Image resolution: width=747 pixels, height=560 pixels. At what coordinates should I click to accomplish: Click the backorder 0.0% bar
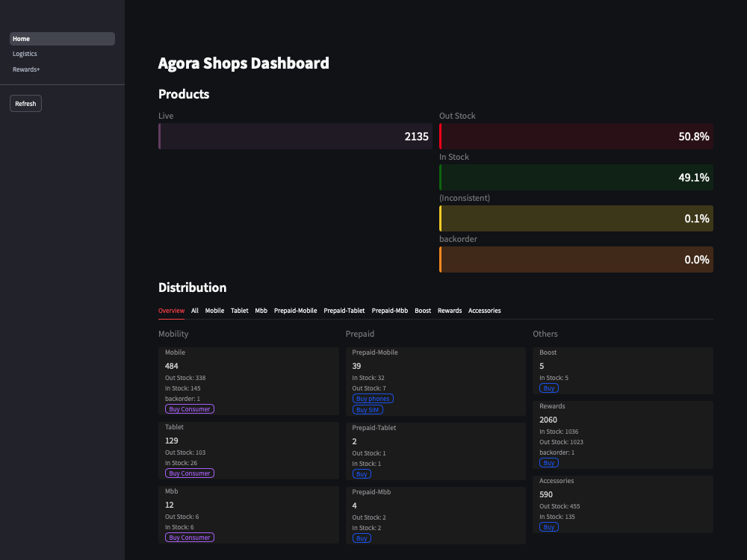coord(576,259)
